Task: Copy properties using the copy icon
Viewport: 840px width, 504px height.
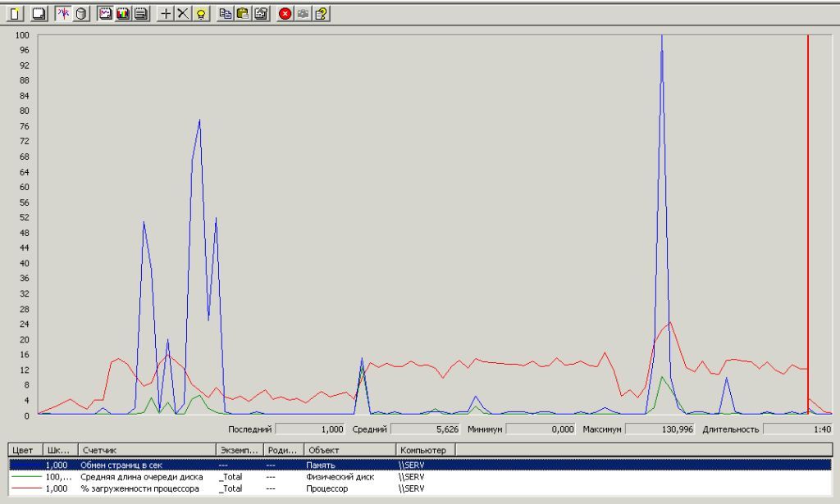Action: tap(226, 14)
